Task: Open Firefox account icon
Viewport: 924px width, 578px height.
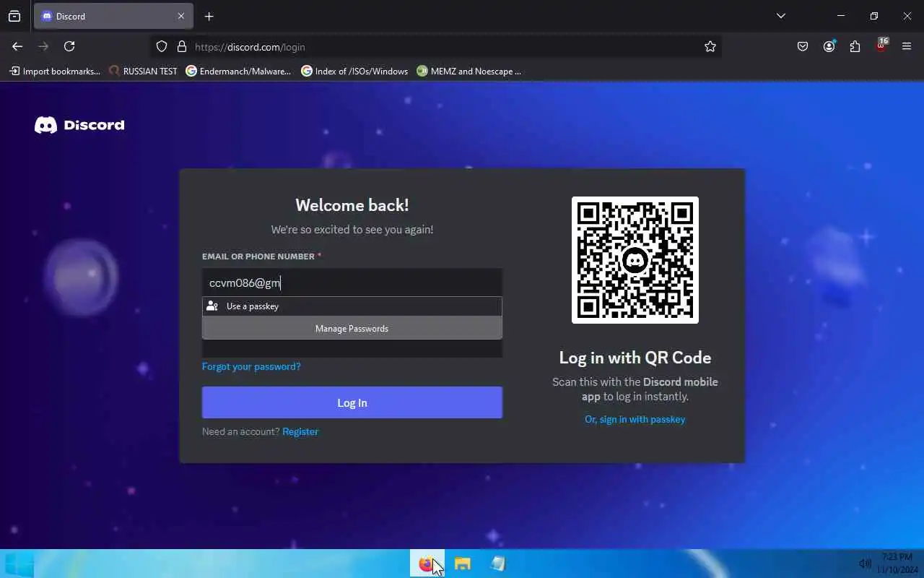Action: click(x=829, y=46)
